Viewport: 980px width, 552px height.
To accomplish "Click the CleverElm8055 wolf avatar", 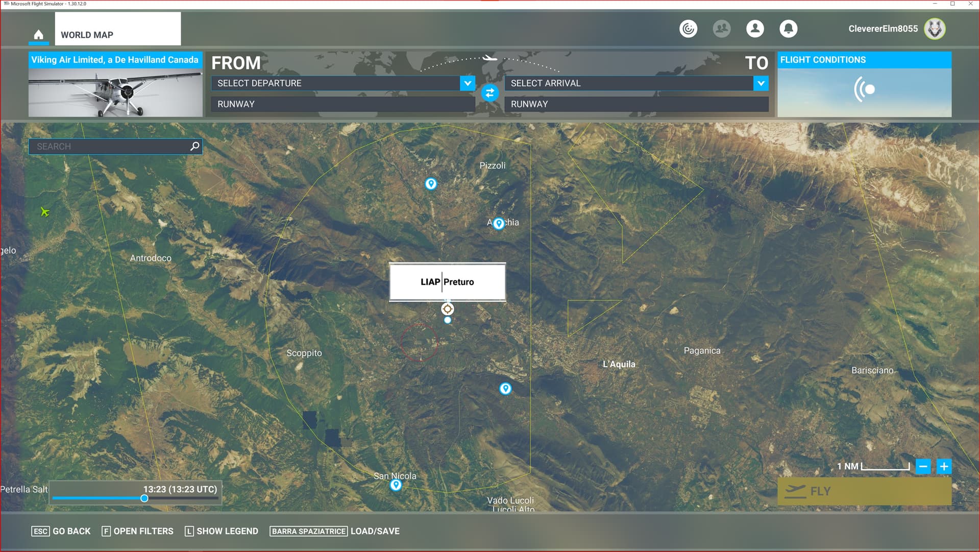I will 935,29.
